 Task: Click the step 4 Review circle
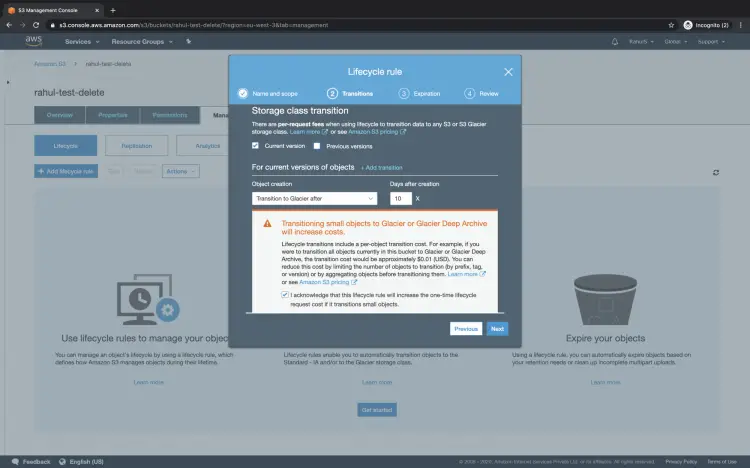[469, 93]
